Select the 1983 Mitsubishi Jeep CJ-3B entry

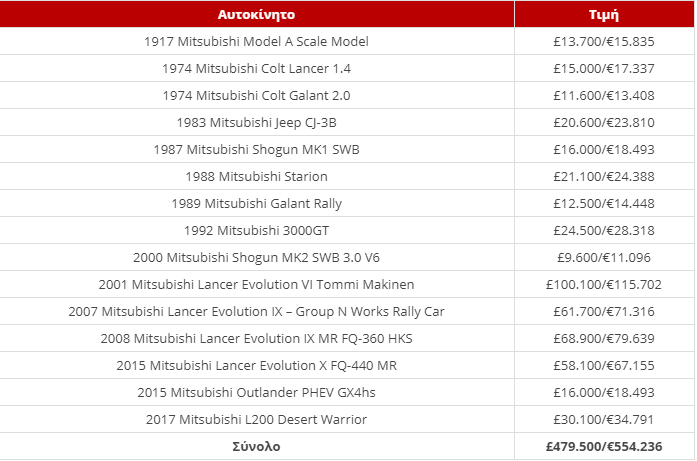click(x=256, y=122)
